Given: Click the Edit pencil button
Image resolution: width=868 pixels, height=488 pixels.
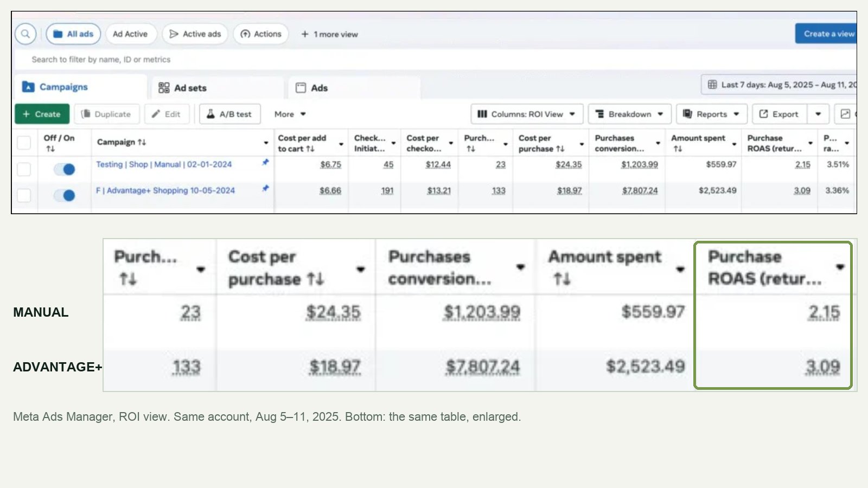Looking at the screenshot, I should 166,114.
